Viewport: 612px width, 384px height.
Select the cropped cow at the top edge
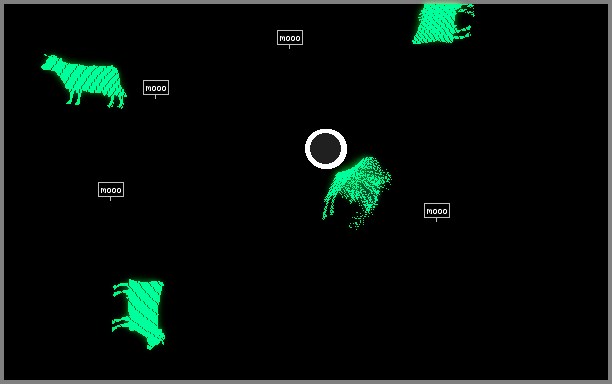tap(443, 23)
